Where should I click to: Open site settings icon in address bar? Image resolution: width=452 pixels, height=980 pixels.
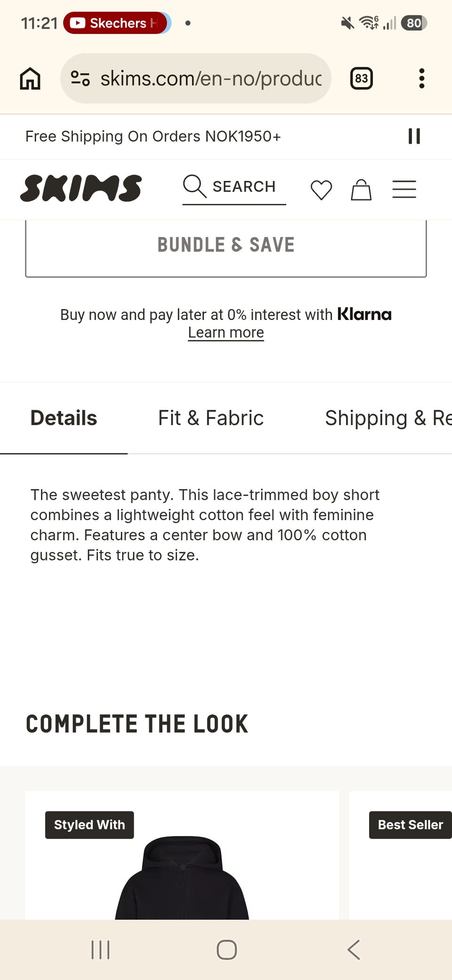pyautogui.click(x=80, y=78)
